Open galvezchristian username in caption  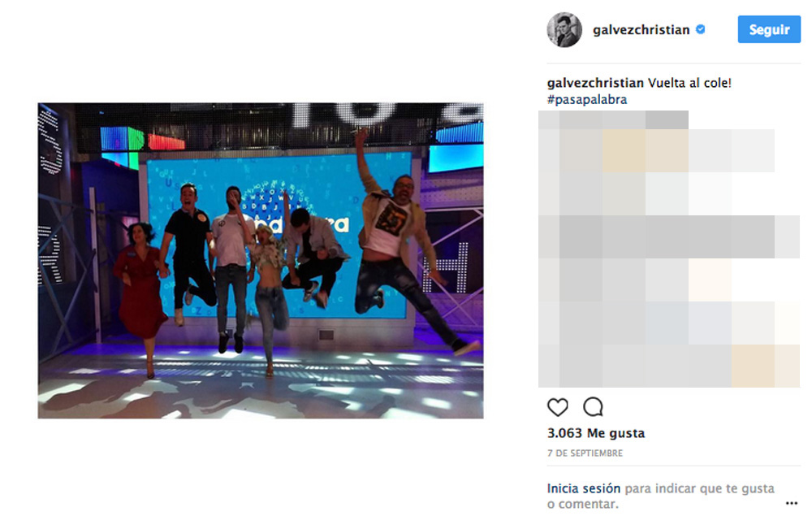(595, 83)
